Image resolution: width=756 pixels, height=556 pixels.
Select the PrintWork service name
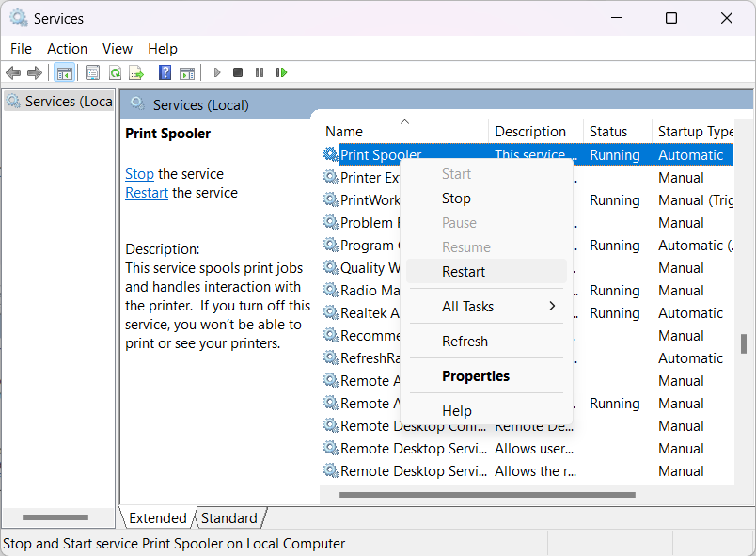(x=370, y=199)
